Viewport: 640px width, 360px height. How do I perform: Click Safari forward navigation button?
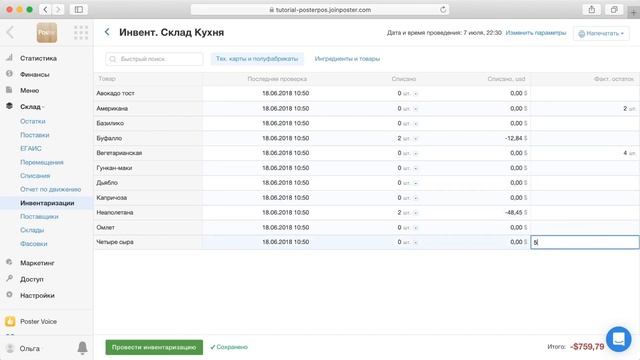click(x=58, y=9)
